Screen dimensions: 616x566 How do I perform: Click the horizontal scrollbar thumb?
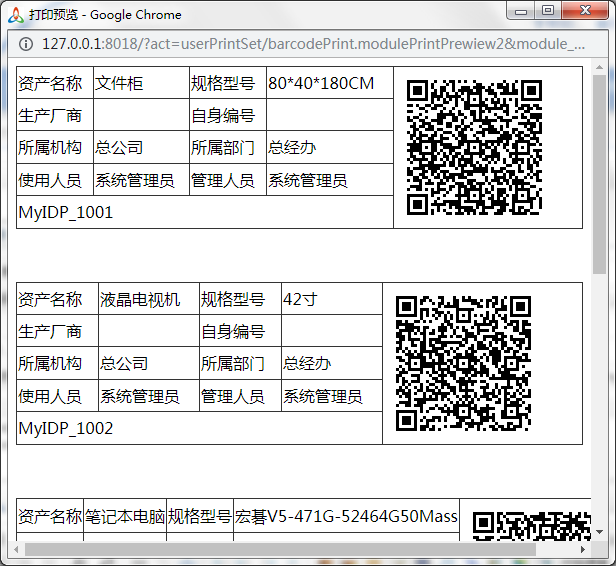(280, 549)
